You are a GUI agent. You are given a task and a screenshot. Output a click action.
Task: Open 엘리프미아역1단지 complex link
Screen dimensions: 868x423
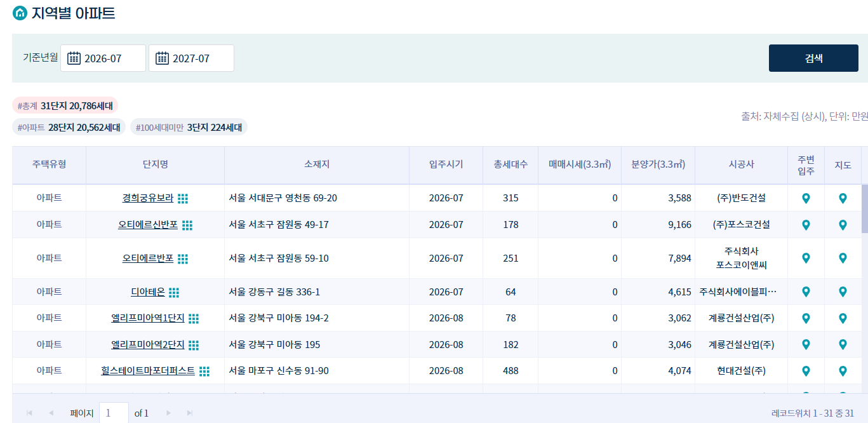148,318
